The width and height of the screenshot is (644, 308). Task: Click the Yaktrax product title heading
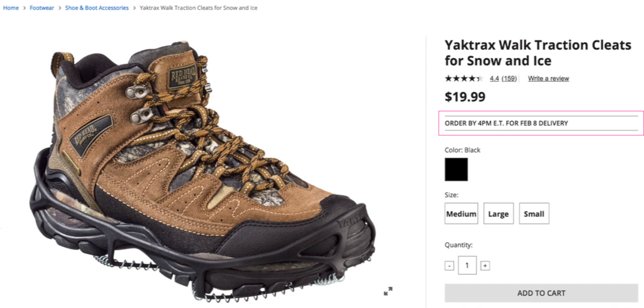pyautogui.click(x=538, y=53)
